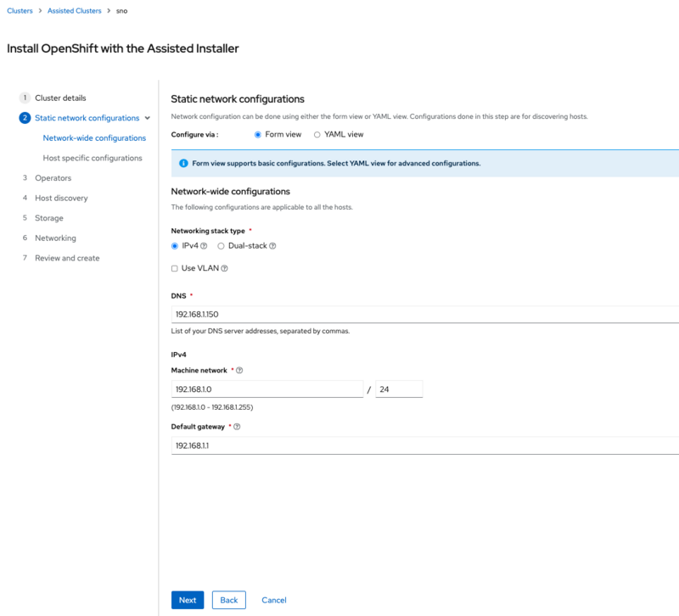Open the Machine network help icon
The image size is (679, 616).
238,370
